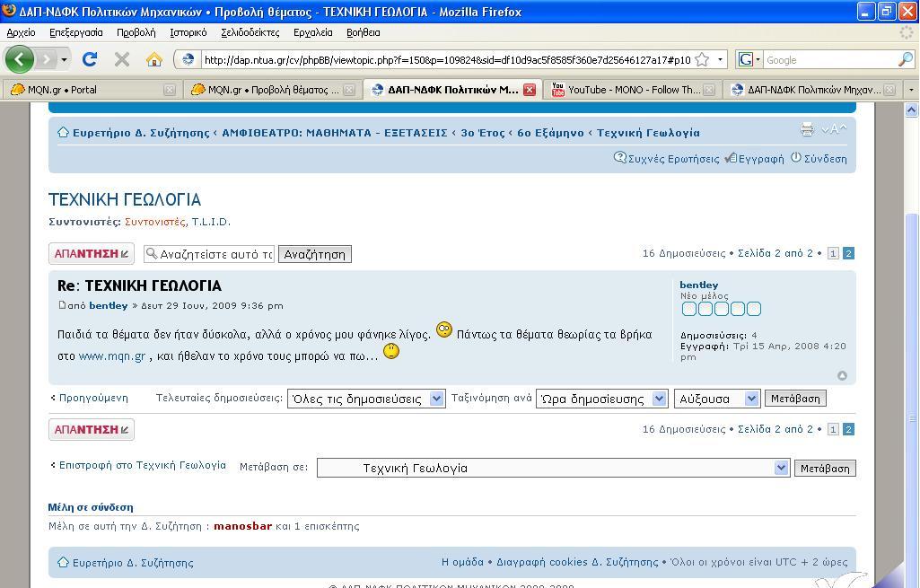
Task: Click the search magnifier in Google box
Action: [x=904, y=59]
